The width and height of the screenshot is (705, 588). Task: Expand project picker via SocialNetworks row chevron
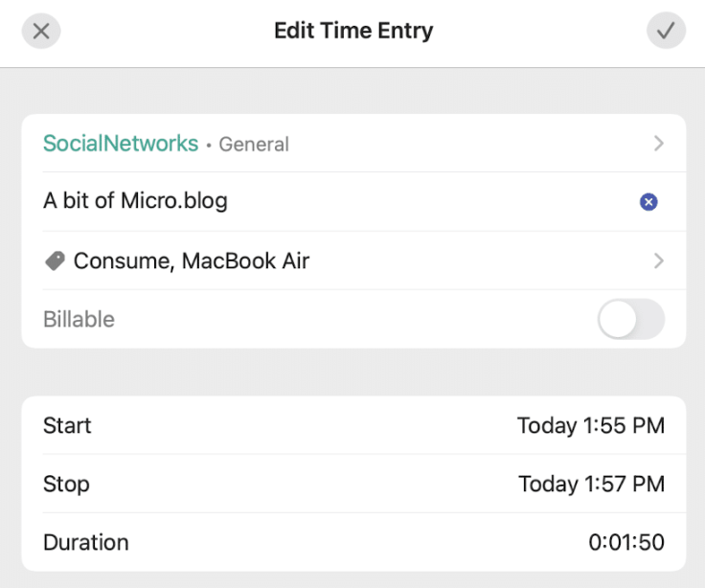pos(658,144)
